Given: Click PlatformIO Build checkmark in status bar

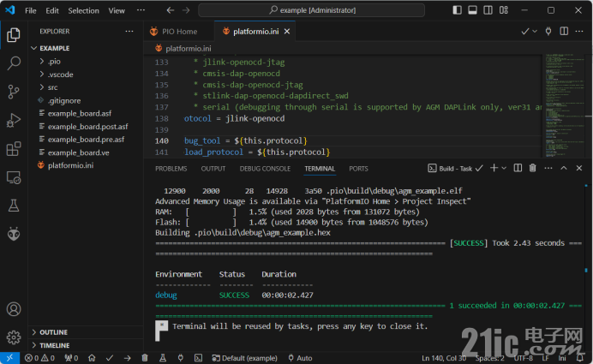Looking at the screenshot, I should [x=110, y=358].
